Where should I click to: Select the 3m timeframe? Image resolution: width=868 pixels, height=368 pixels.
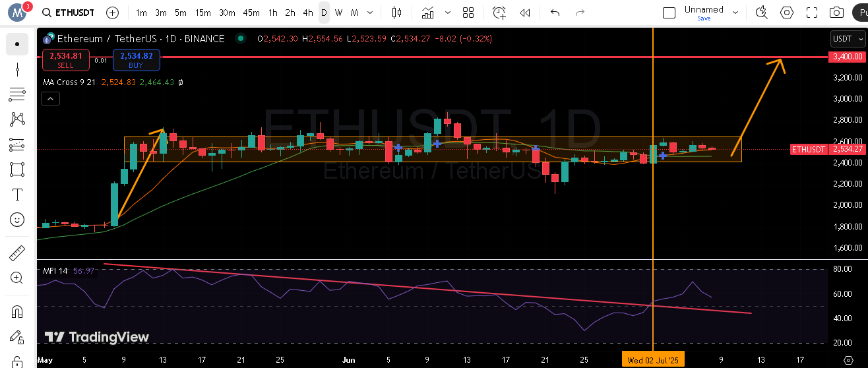(x=161, y=13)
